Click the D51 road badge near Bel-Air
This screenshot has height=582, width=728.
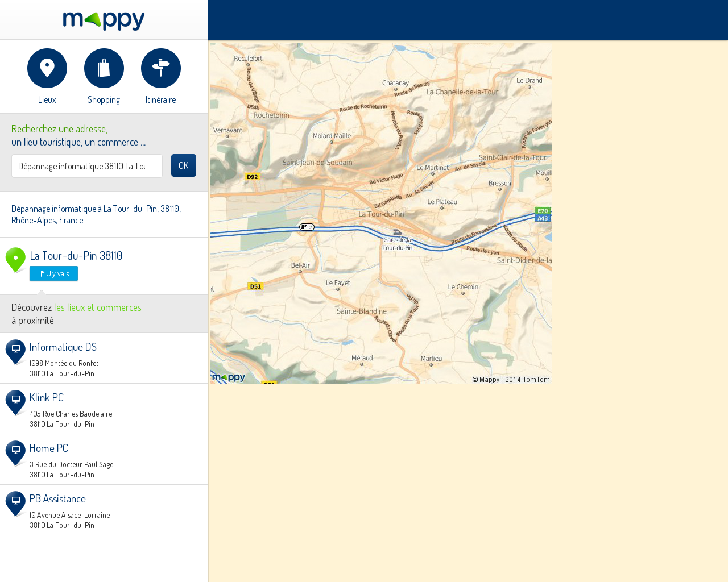click(255, 286)
